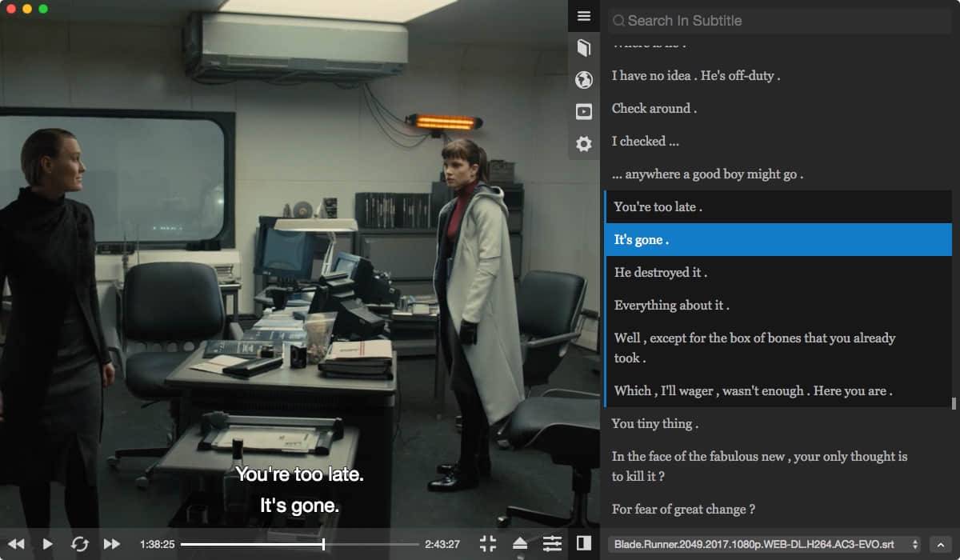Select line 'Well , except for the box of bones'
The height and width of the screenshot is (560, 960).
(x=778, y=348)
